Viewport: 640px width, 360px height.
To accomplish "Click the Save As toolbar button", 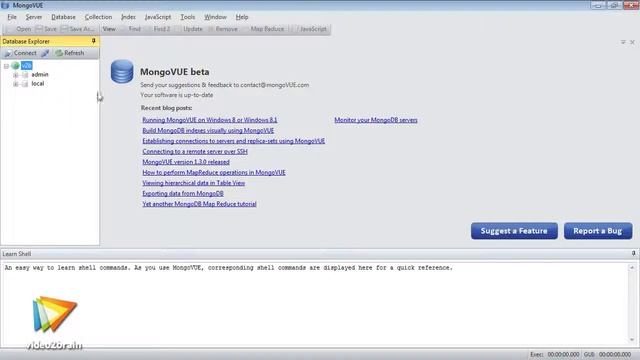I will pos(78,29).
